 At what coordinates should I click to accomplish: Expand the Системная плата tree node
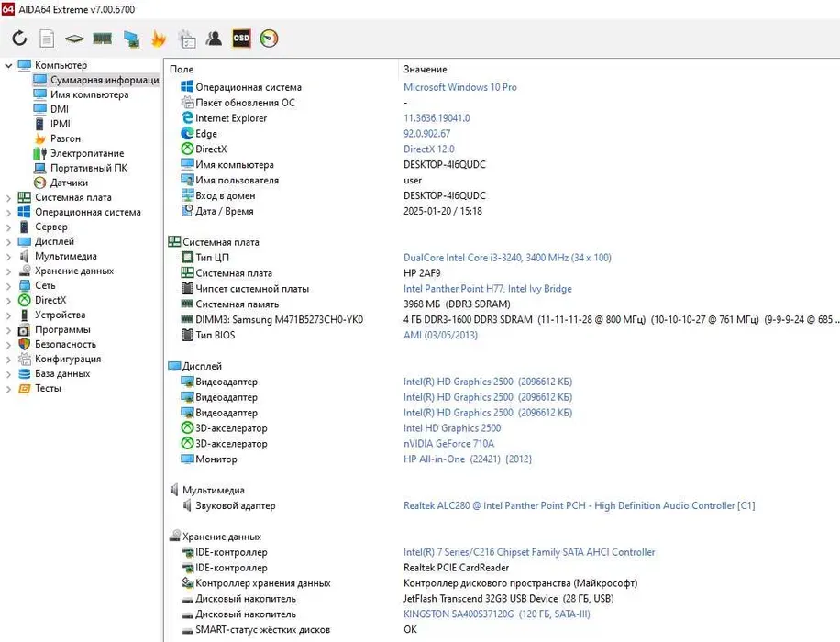8,198
